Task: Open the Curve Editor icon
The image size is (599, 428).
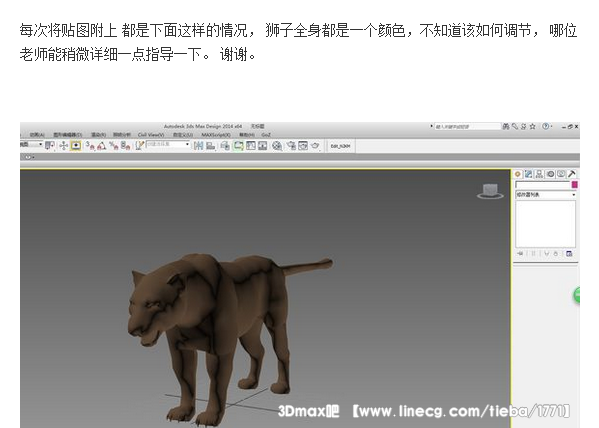Action: pos(251,146)
